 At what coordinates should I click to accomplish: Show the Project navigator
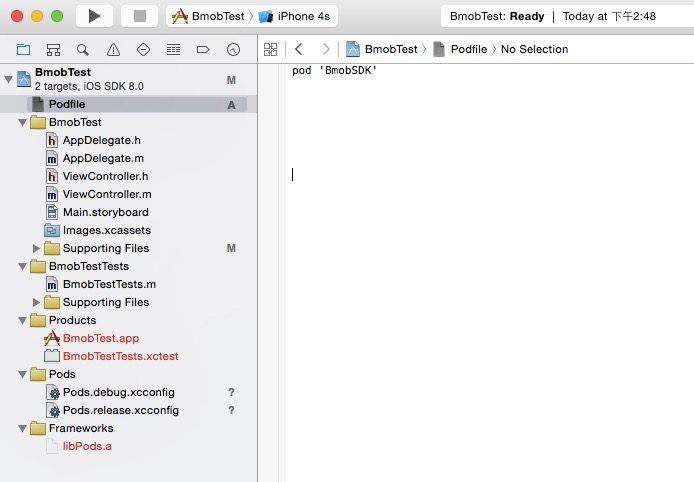[x=23, y=50]
